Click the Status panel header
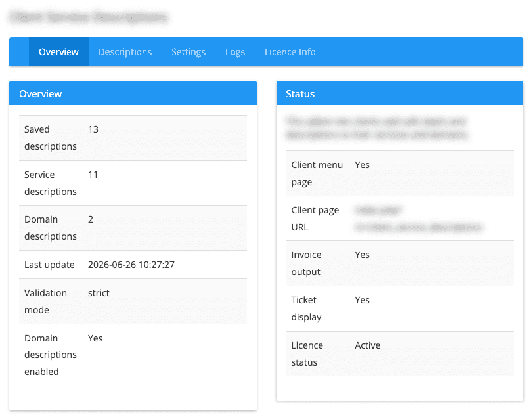Screen dimensions: 532x417 pos(400,94)
